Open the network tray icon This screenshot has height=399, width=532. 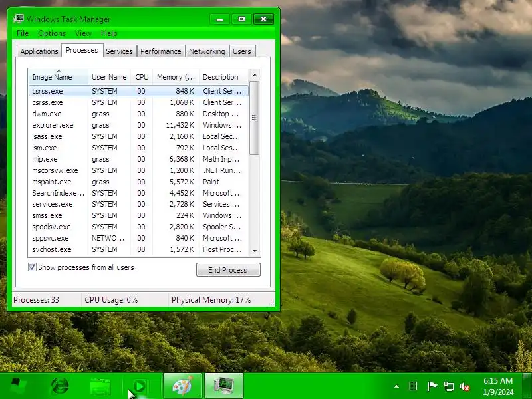[x=448, y=386]
